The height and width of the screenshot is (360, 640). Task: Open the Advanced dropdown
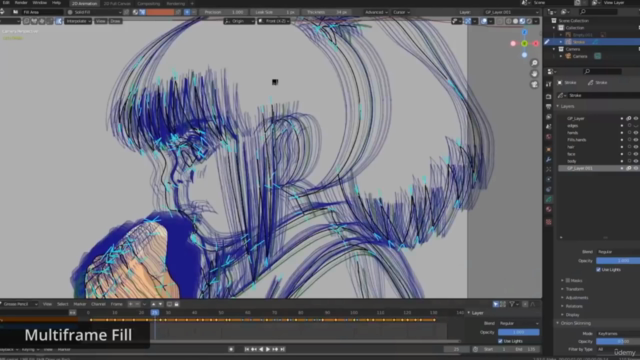[376, 12]
